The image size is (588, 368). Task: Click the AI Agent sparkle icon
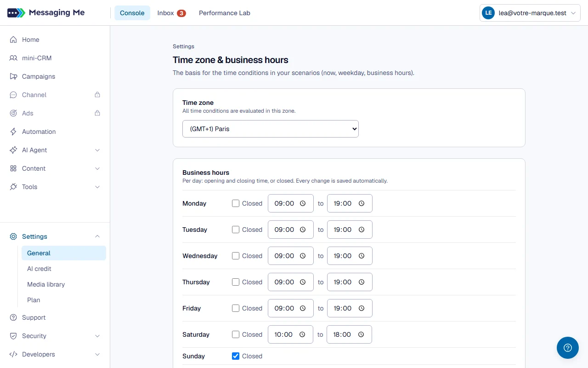click(x=13, y=150)
